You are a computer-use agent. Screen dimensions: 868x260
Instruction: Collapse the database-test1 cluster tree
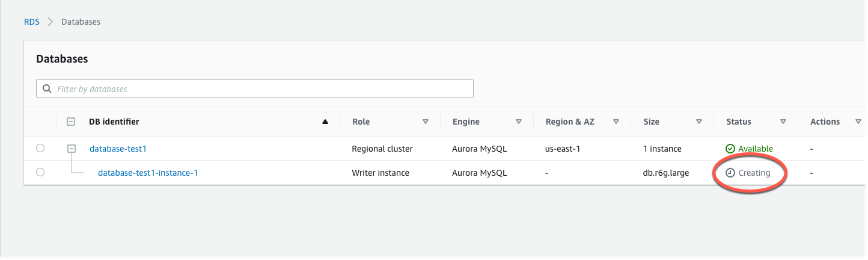click(x=71, y=148)
